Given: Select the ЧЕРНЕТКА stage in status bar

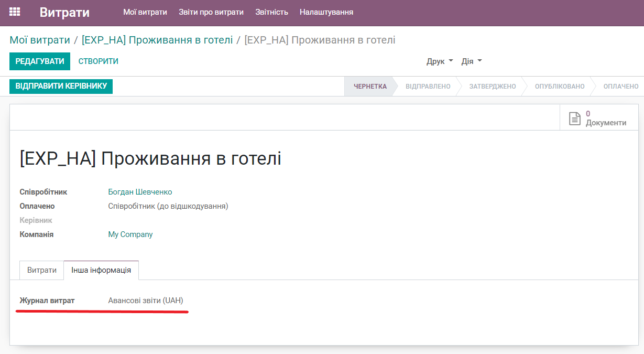Looking at the screenshot, I should (x=369, y=86).
